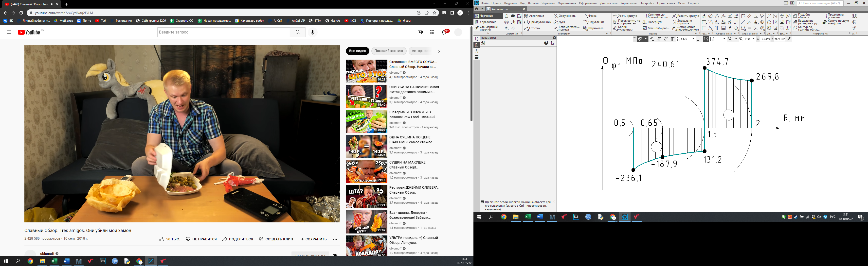Select Копия указанием copy tool
The height and width of the screenshot is (266, 868).
[623, 28]
